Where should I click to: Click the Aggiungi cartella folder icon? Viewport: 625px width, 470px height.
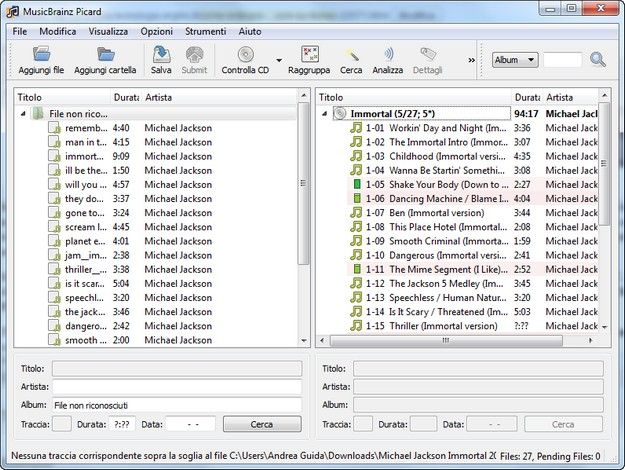coord(106,54)
